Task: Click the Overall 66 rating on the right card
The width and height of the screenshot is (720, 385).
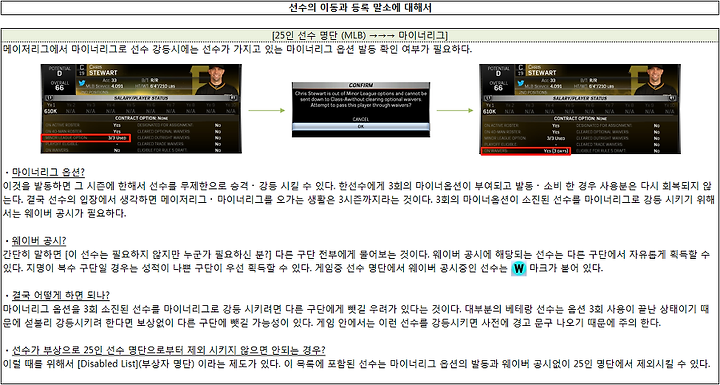Action: click(x=499, y=88)
